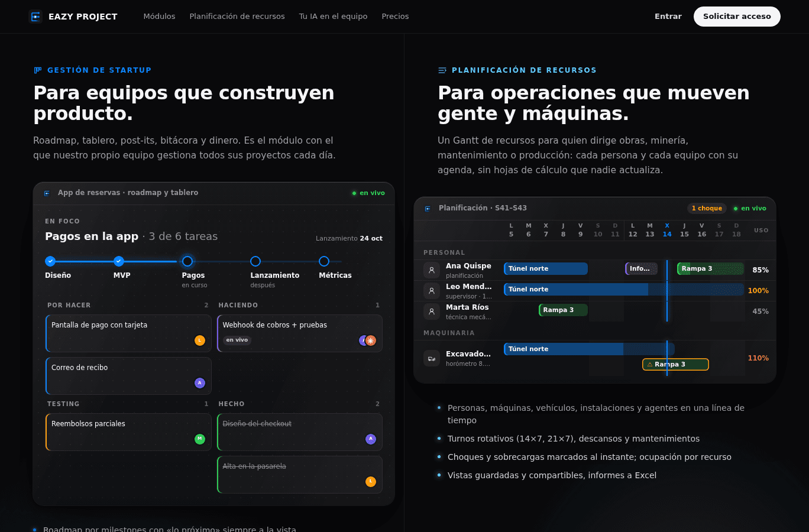Click the Solicitar acceso button
The image size is (809, 532).
(737, 17)
